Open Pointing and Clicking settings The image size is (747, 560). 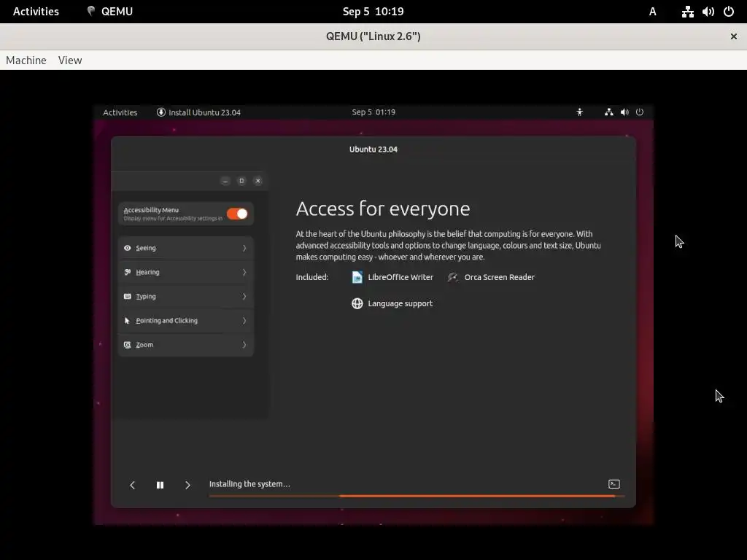[186, 321]
